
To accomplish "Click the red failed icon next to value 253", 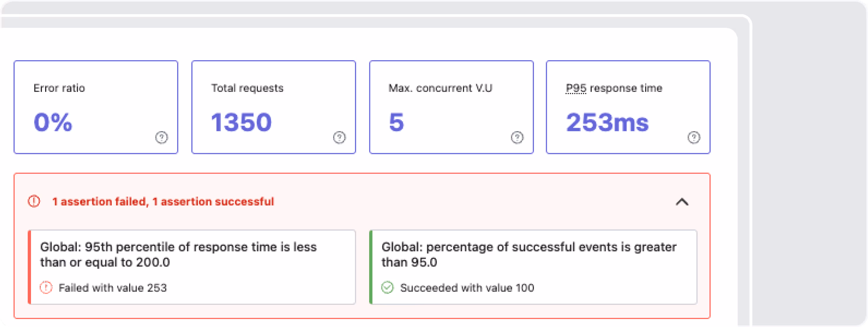I will coord(46,287).
